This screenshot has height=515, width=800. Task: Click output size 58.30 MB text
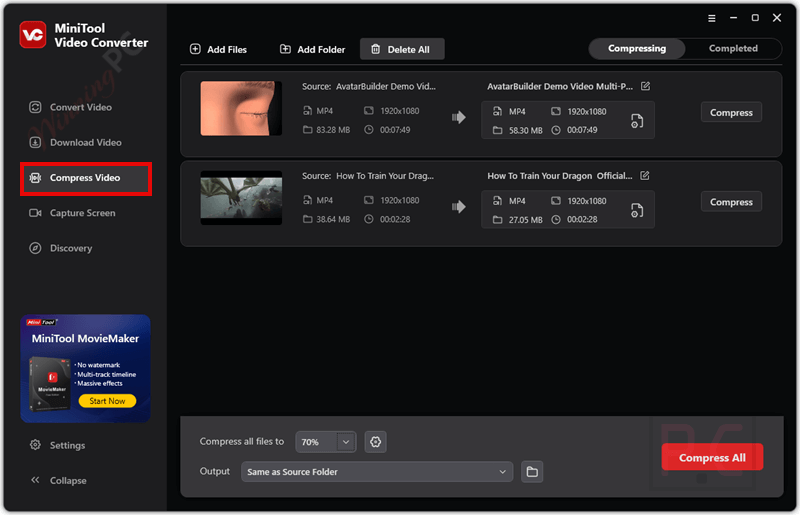coord(526,130)
